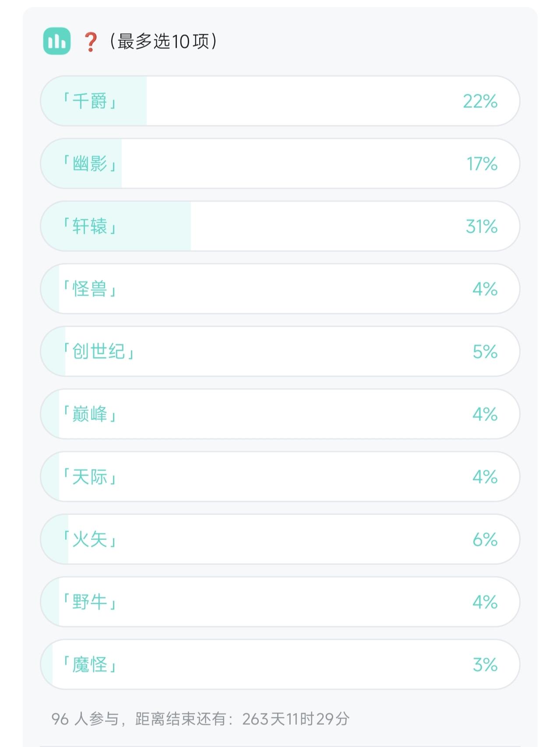
Task: Click the red question mark title
Action: point(90,42)
